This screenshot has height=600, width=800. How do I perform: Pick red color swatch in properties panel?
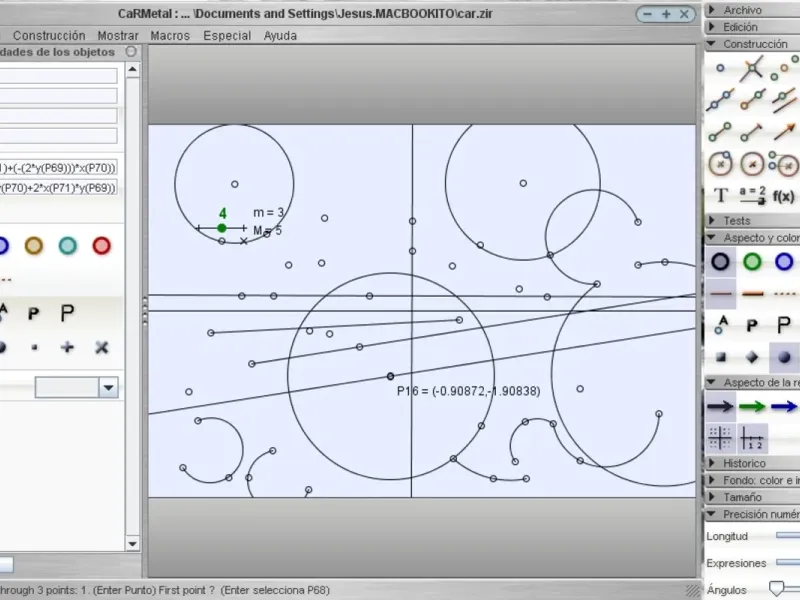point(102,246)
